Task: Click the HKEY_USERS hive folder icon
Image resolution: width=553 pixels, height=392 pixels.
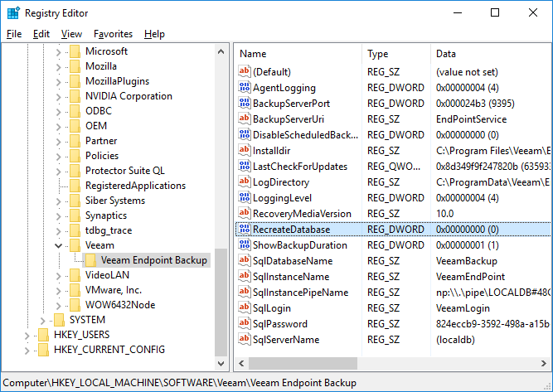Action: point(43,335)
